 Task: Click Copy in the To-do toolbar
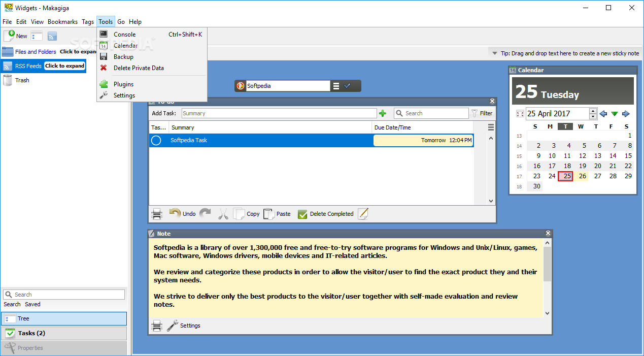(x=247, y=214)
